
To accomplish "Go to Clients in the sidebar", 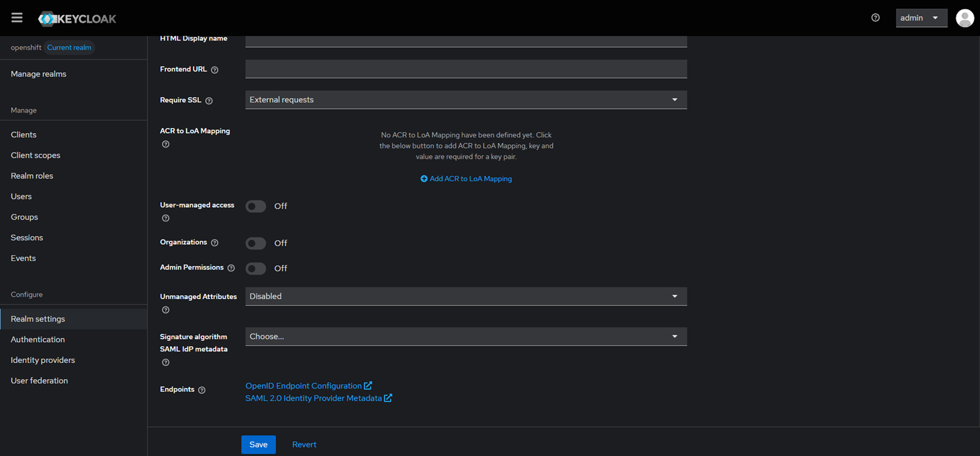I will click(24, 134).
